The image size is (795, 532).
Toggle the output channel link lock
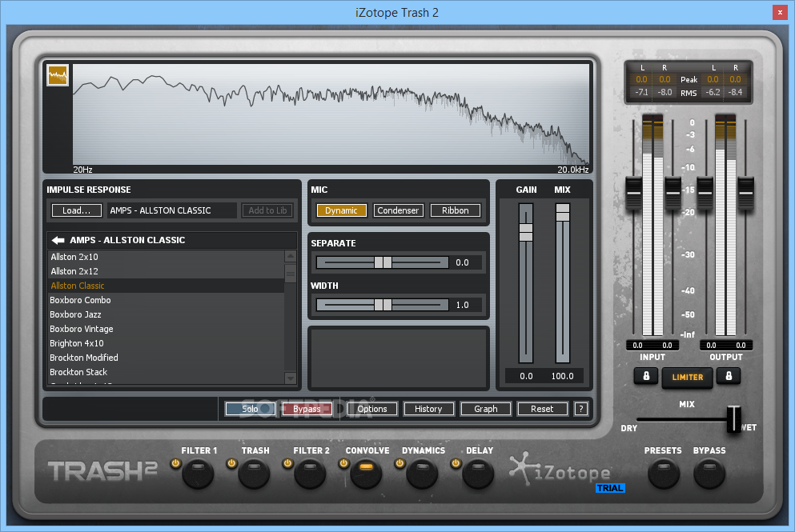pyautogui.click(x=729, y=376)
